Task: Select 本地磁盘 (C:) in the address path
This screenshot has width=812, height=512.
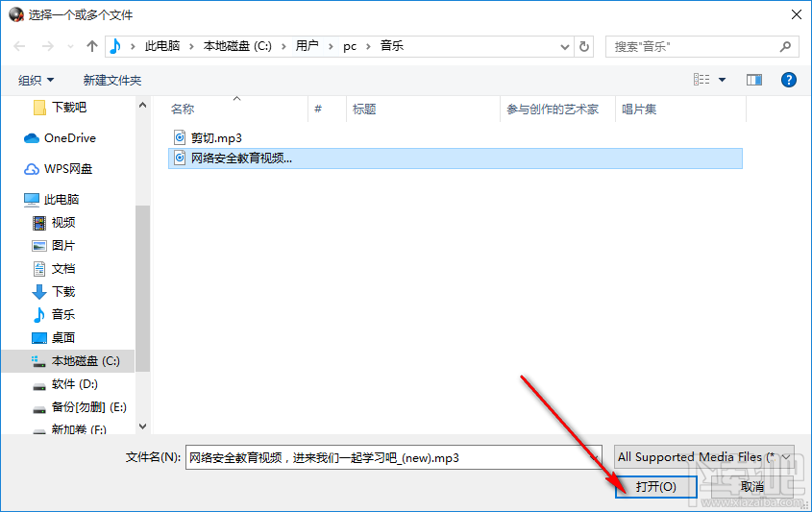Action: coord(237,46)
